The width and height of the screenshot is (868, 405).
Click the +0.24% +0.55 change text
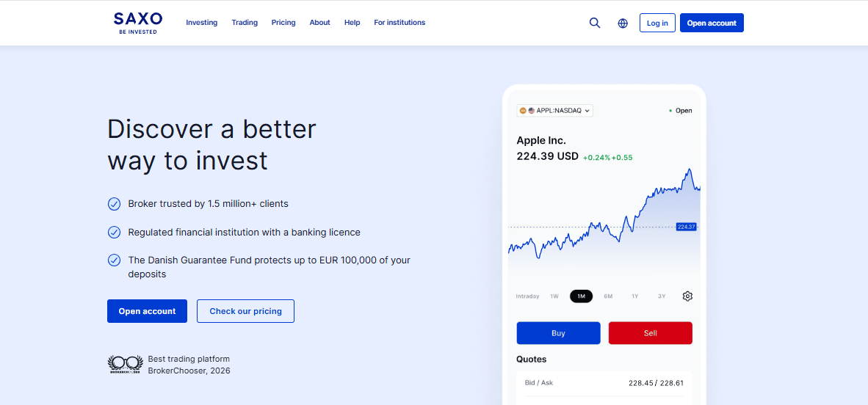608,158
